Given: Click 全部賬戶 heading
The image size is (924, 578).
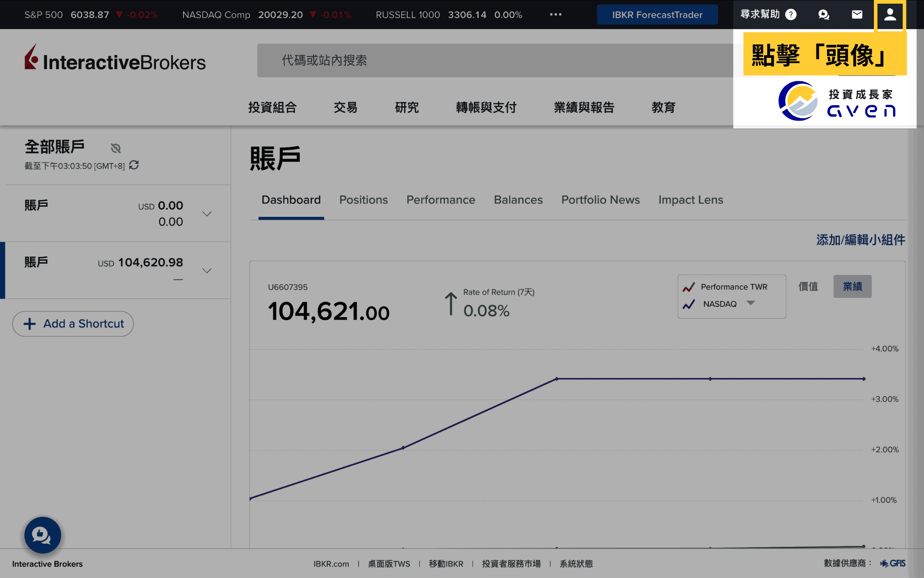Looking at the screenshot, I should tap(55, 147).
